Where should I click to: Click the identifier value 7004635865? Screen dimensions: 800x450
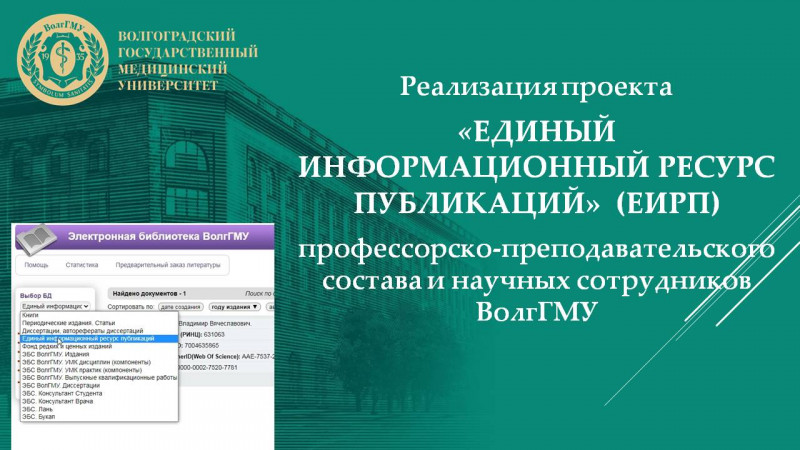click(x=202, y=346)
